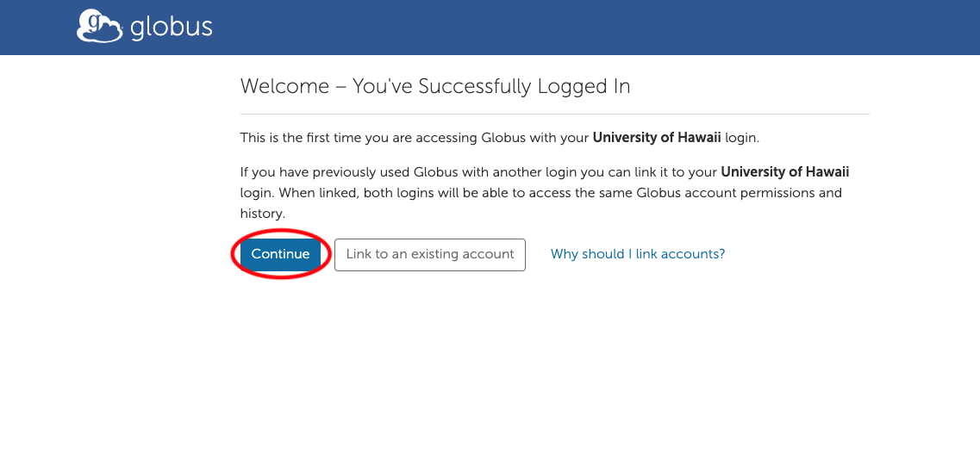Open the Why should I link accounts? link
980x453 pixels.
pyautogui.click(x=638, y=254)
